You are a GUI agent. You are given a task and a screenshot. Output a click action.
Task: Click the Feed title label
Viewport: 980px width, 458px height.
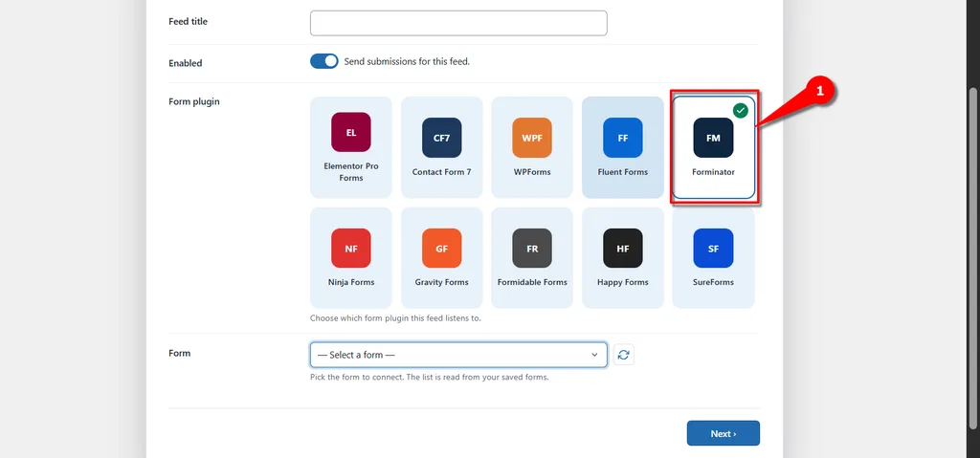click(188, 21)
